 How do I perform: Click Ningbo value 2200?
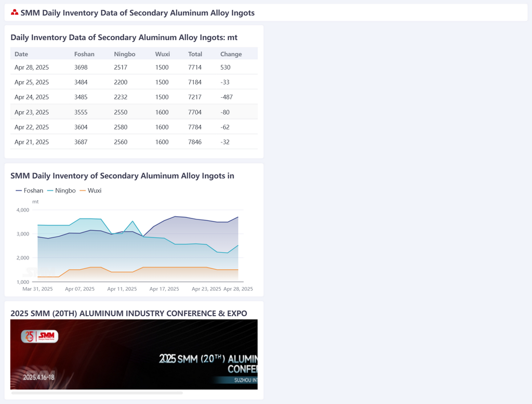tap(121, 82)
